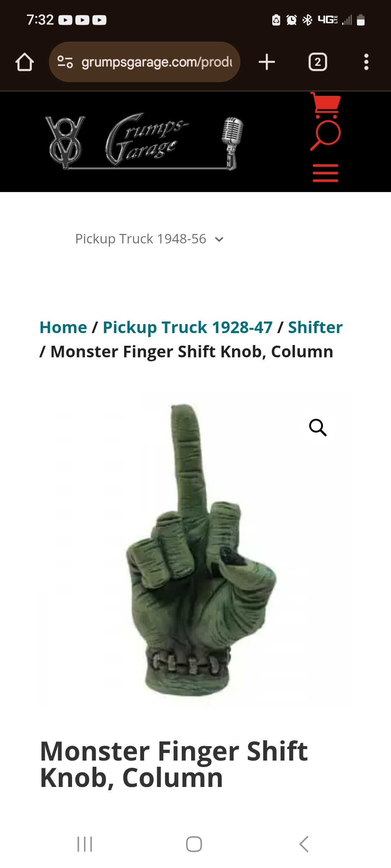The image size is (391, 868).
Task: Tap the site info icon in address bar
Action: [x=65, y=62]
